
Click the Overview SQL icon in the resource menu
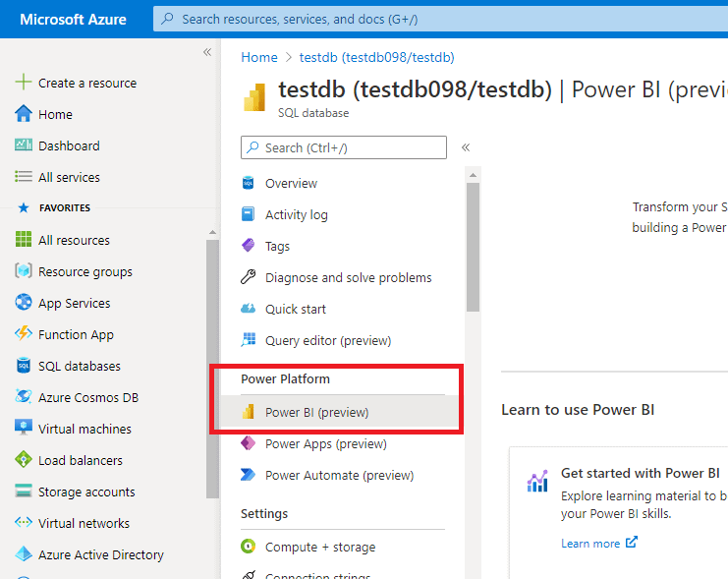[248, 183]
